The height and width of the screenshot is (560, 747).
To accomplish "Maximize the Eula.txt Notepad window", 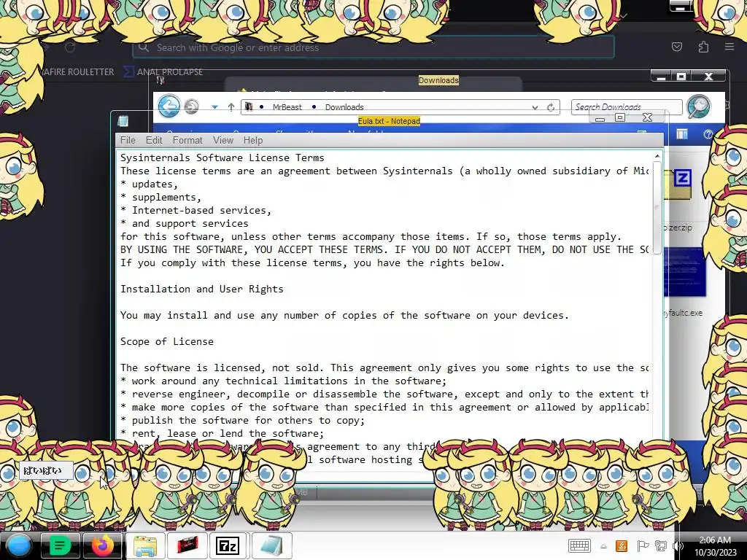I will 620,117.
